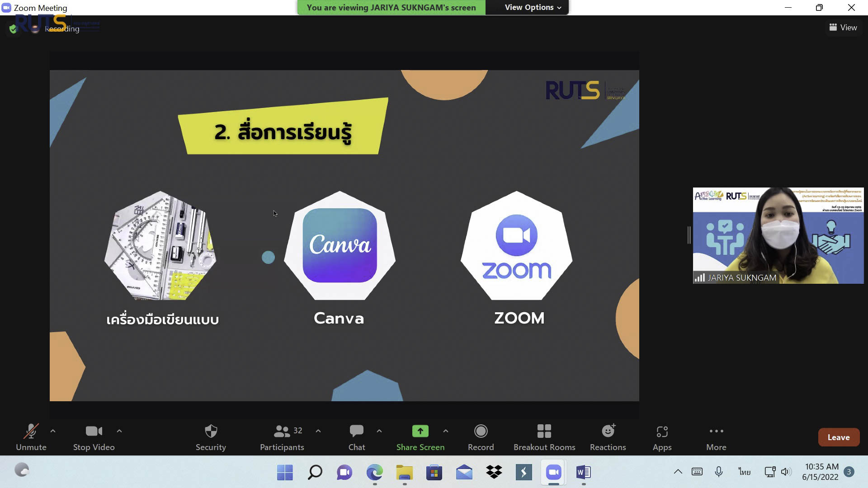868x488 pixels.
Task: Click the Canva logo in the slide
Action: pos(340,245)
